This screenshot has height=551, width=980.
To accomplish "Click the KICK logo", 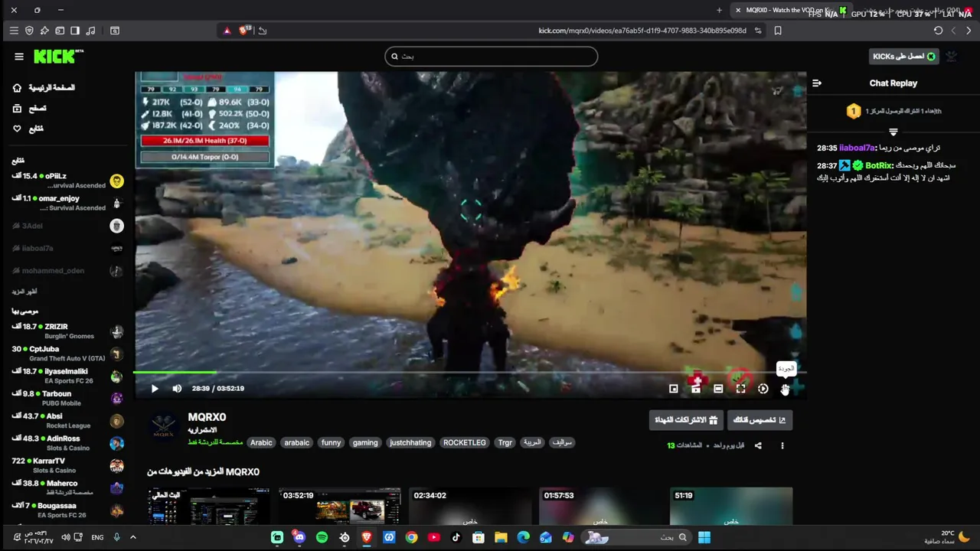I will coord(58,57).
